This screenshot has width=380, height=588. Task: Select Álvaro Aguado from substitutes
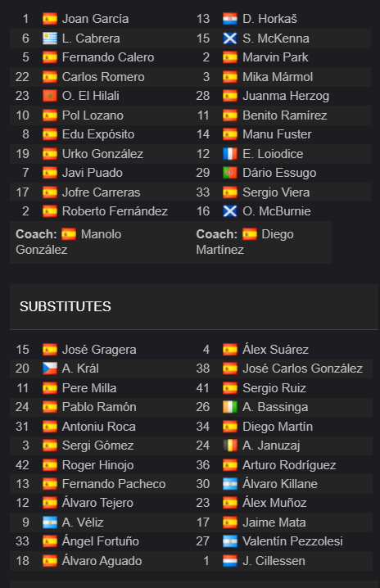[x=102, y=561]
